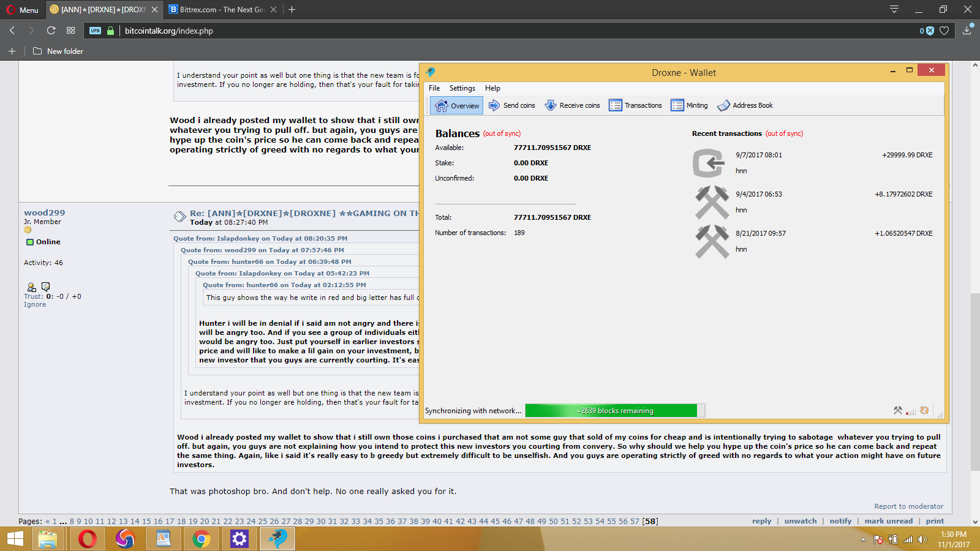Open a new browser tab
The width and height of the screenshot is (980, 551).
(x=292, y=10)
